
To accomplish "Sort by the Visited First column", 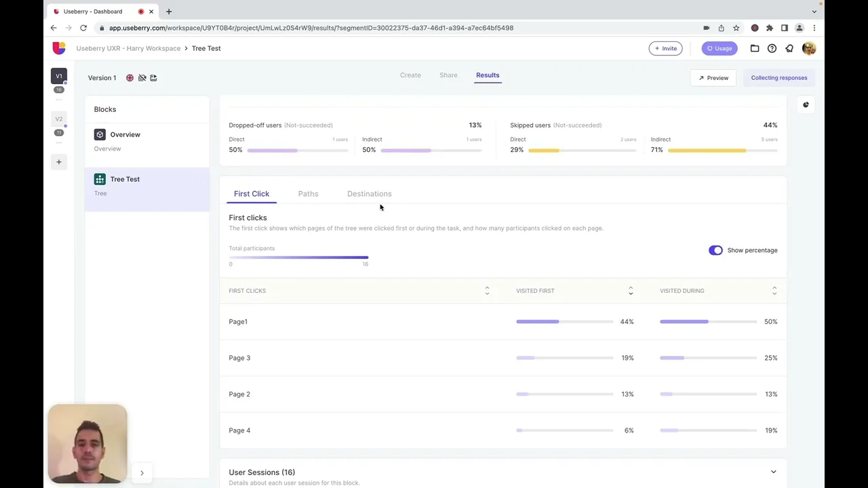I will coord(631,291).
